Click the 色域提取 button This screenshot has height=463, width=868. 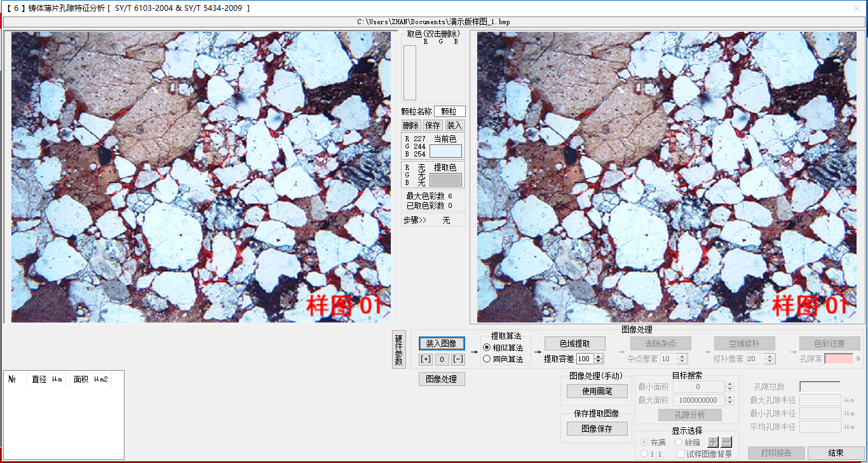tap(574, 343)
